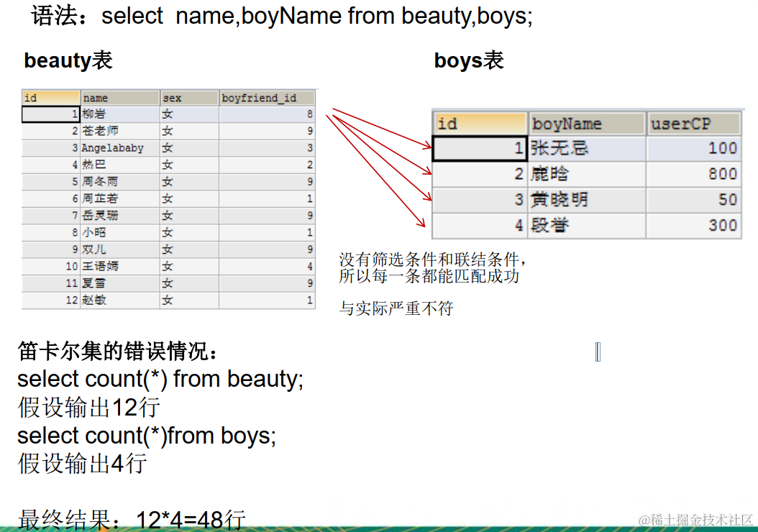The height and width of the screenshot is (532, 758).
Task: Click the userCP value 100
Action: (x=694, y=148)
